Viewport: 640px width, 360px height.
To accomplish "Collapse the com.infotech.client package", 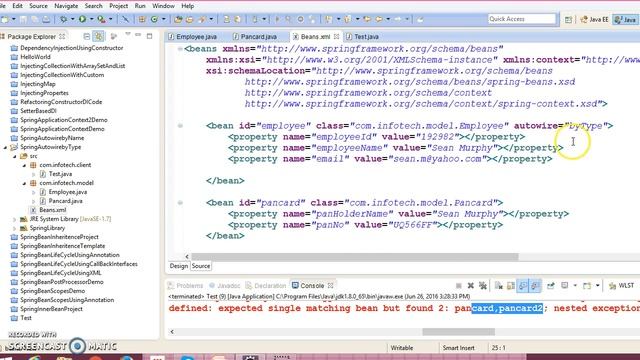I will pyautogui.click(x=24, y=165).
